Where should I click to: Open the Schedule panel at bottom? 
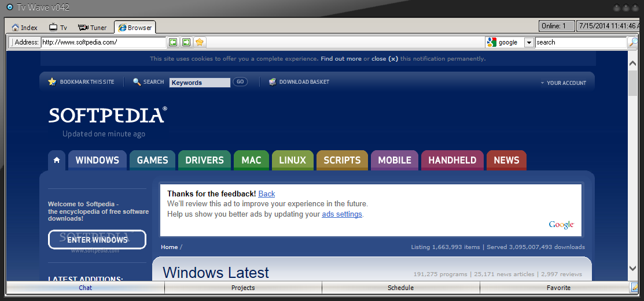[400, 288]
